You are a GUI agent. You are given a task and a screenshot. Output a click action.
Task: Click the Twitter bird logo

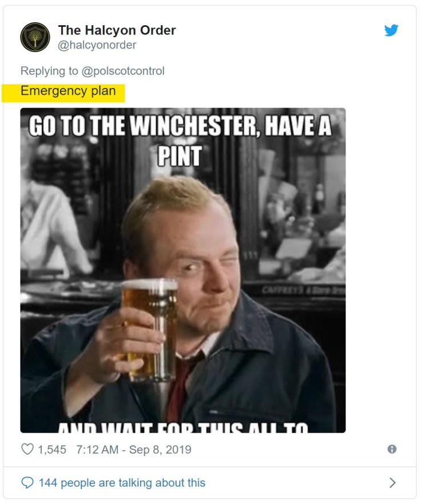point(391,30)
